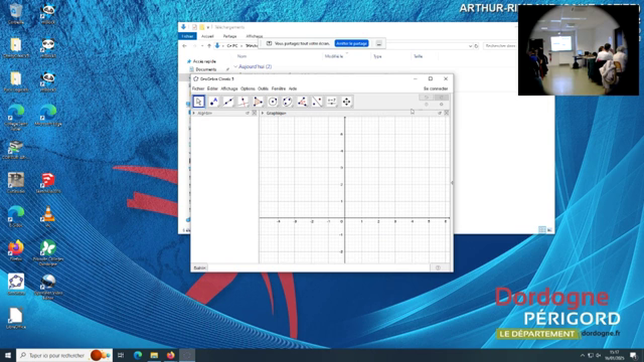Viewport: 644px width, 362px height.
Task: Select the Move arrow tool in GeoGebra
Action: tap(199, 102)
